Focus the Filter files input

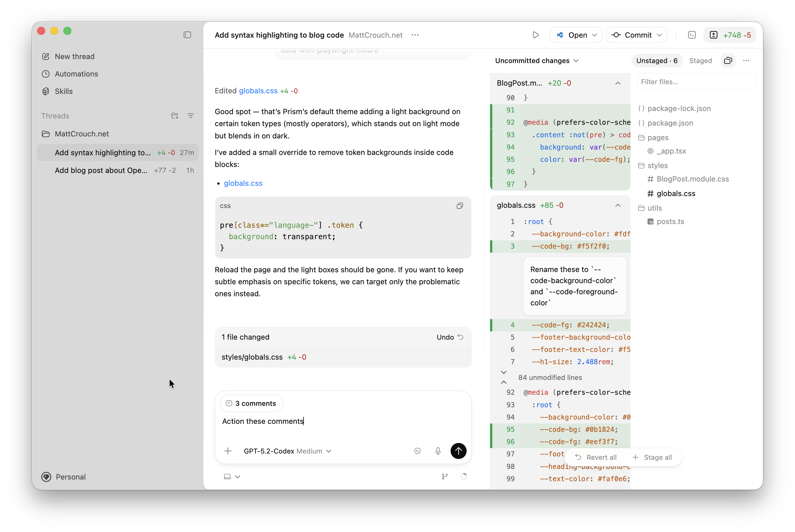point(696,82)
